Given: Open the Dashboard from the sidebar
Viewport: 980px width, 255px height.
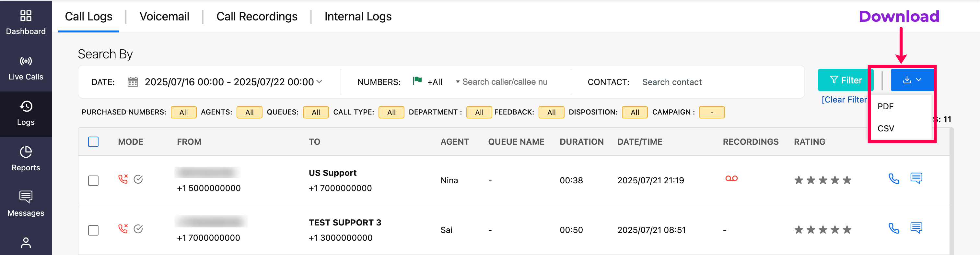Looking at the screenshot, I should (x=26, y=22).
